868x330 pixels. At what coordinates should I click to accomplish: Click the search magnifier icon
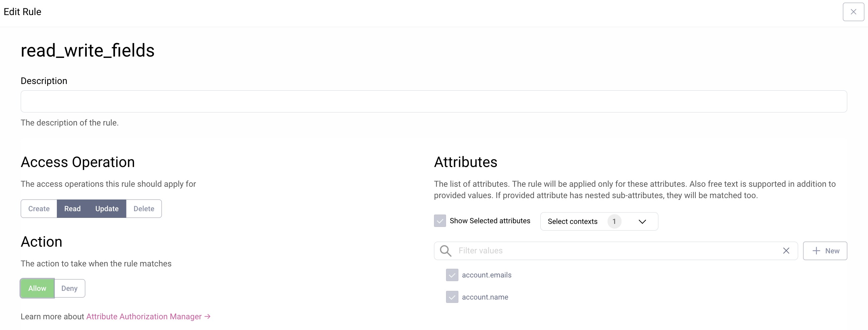445,251
